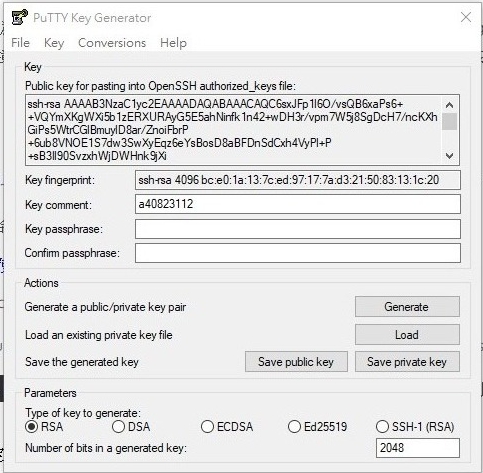This screenshot has height=473, width=483.
Task: Click the Save public key button
Action: pyautogui.click(x=296, y=362)
